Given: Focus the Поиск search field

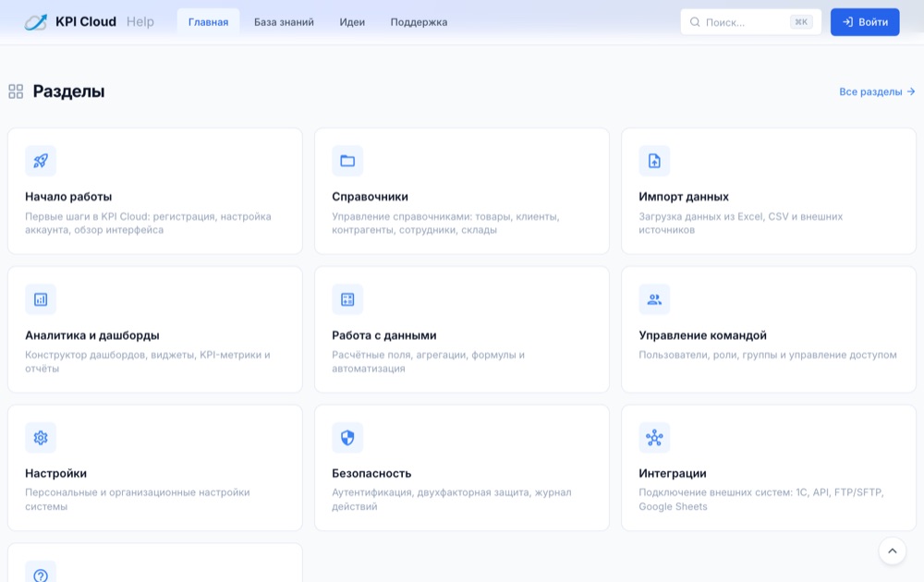Looking at the screenshot, I should pos(750,22).
